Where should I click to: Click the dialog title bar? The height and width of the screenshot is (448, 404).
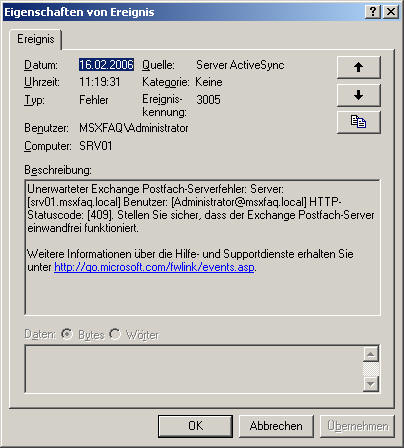click(183, 12)
